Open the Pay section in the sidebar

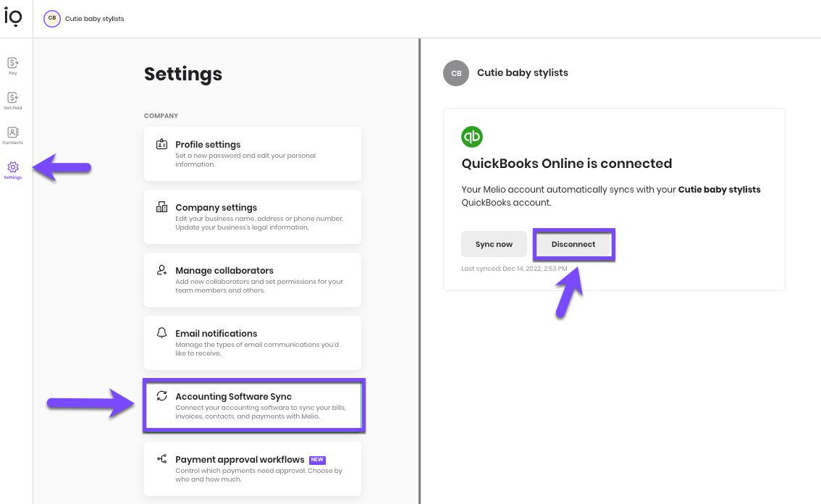(13, 66)
